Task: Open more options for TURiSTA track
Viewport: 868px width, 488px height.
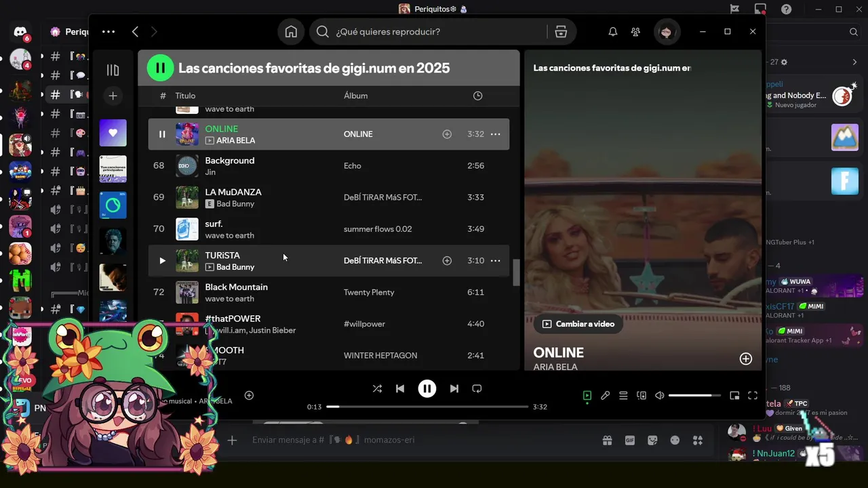Action: (496, 260)
